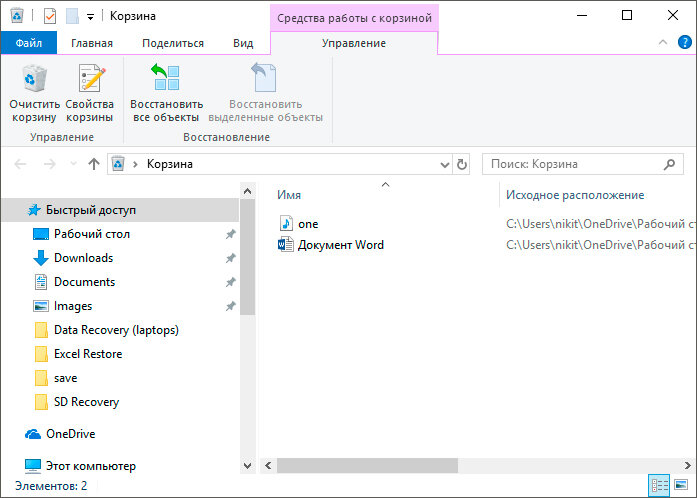Viewport: 697px width, 498px height.
Task: Sort by the Имя column header
Action: (x=289, y=195)
